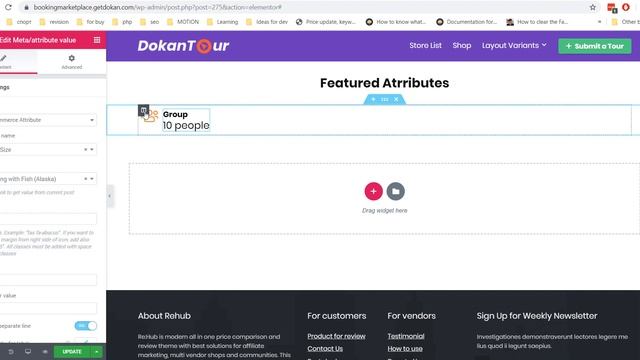
Task: Add section via blue handle plus
Action: pyautogui.click(x=373, y=99)
